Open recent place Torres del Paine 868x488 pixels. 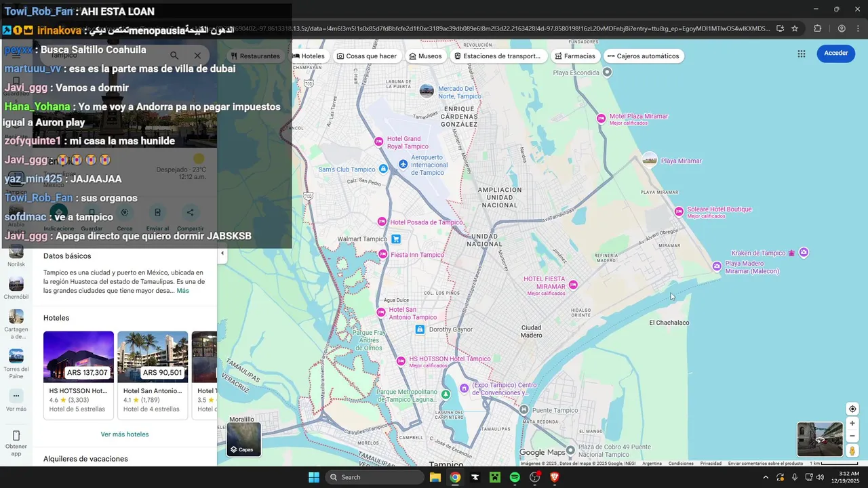[x=16, y=364]
